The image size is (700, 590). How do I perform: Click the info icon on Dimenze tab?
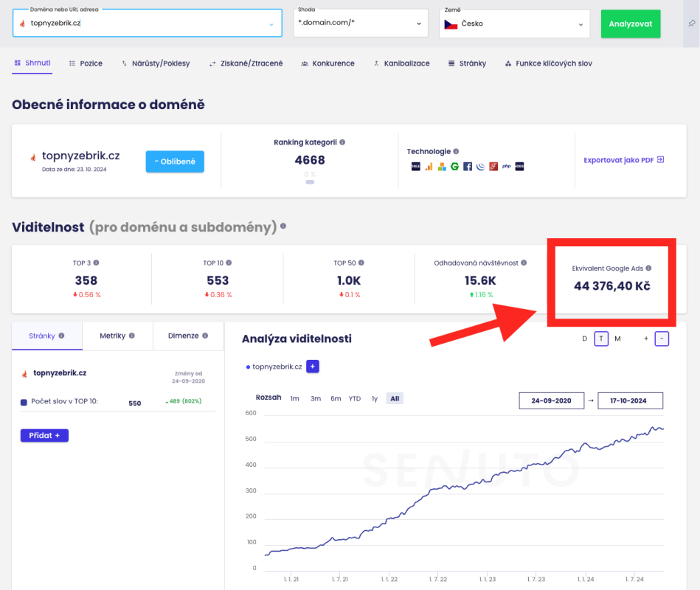click(x=205, y=336)
